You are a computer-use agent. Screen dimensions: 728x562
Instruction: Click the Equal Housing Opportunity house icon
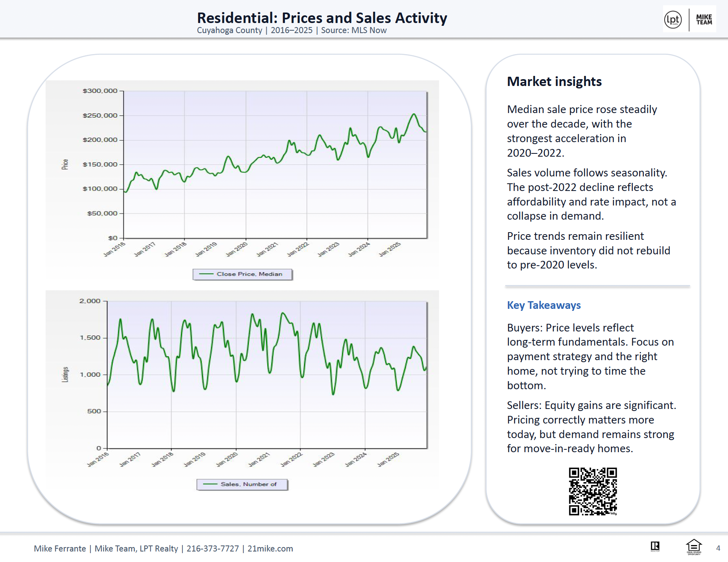coord(694,547)
